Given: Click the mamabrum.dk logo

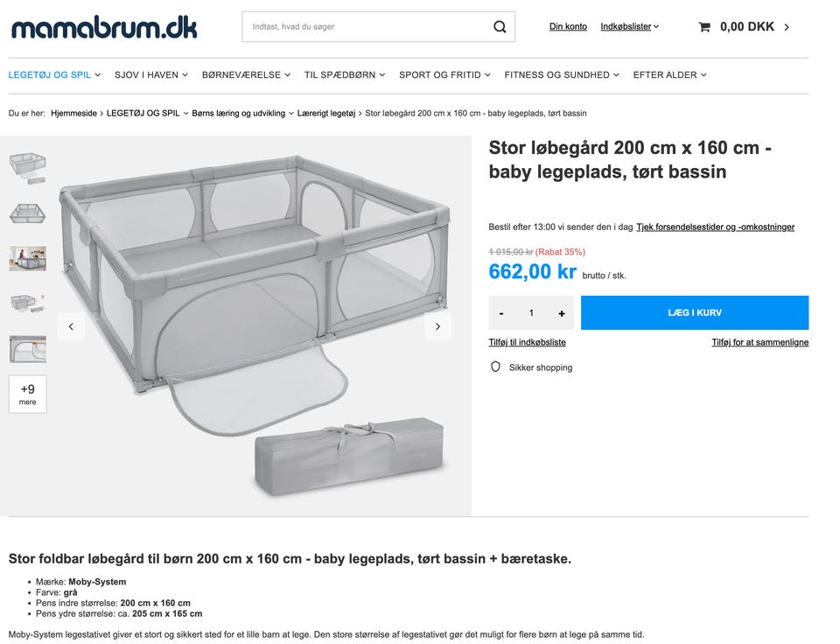Looking at the screenshot, I should coord(104,27).
